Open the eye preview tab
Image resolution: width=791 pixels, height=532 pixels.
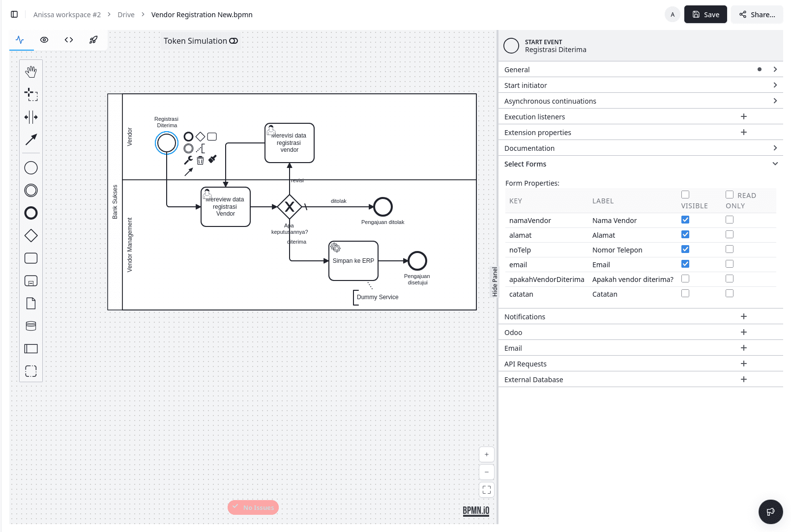[44, 40]
